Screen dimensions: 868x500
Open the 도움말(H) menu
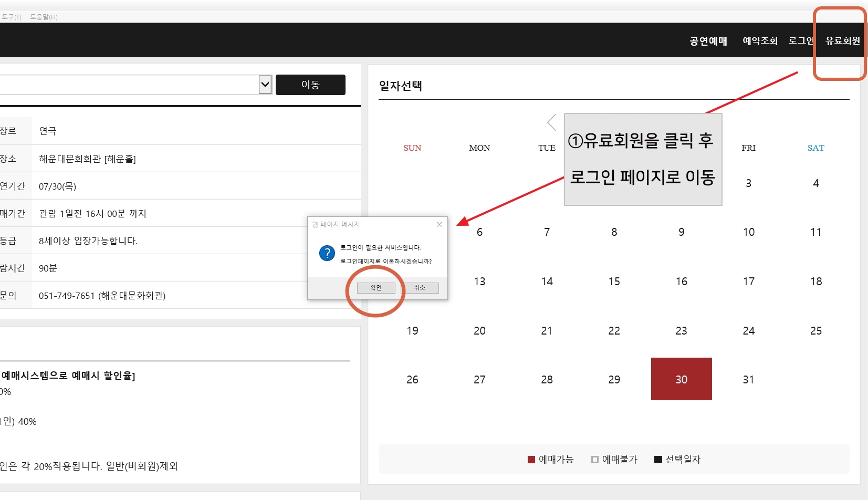(44, 17)
